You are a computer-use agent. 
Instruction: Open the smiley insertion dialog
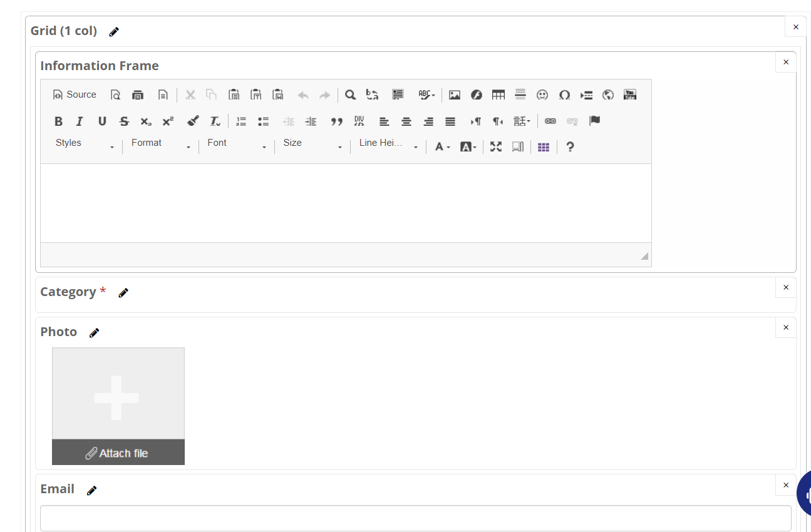click(x=542, y=95)
